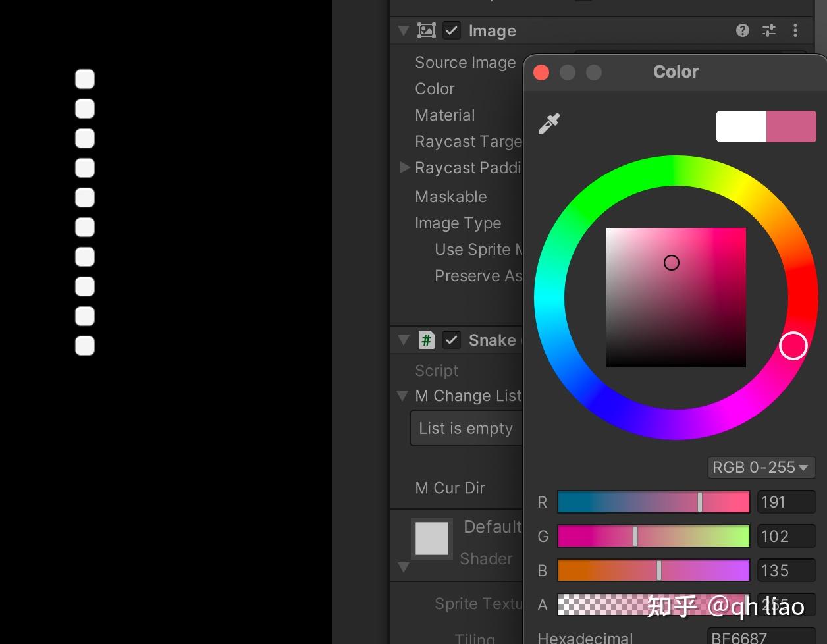Select the eyedropper tool in the Color picker
This screenshot has width=827, height=644.
tap(548, 124)
